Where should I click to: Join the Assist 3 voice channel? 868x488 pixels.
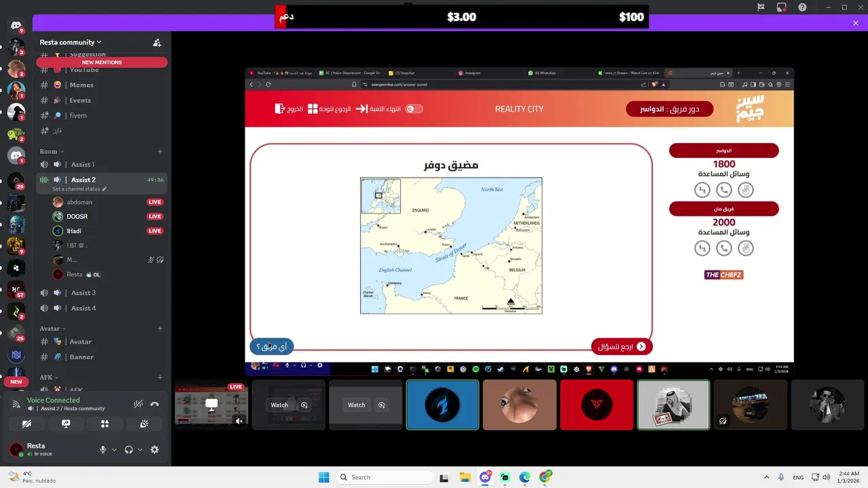102,293
